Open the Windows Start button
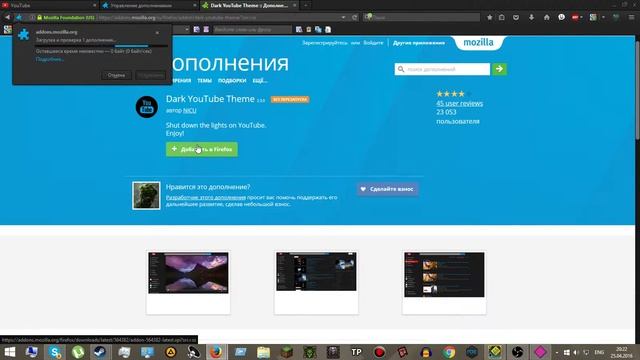This screenshot has height=360, width=640. click(x=9, y=352)
